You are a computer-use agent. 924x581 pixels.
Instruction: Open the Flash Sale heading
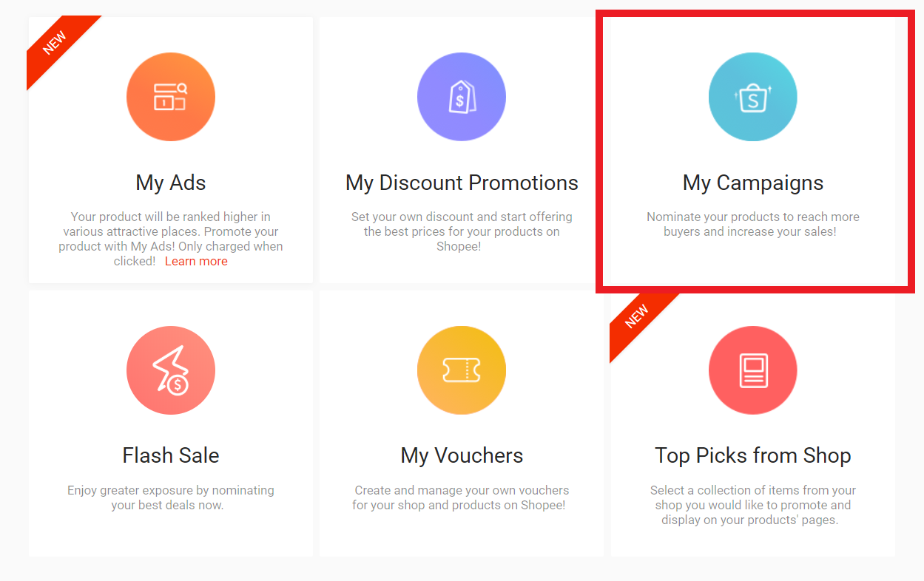point(171,455)
